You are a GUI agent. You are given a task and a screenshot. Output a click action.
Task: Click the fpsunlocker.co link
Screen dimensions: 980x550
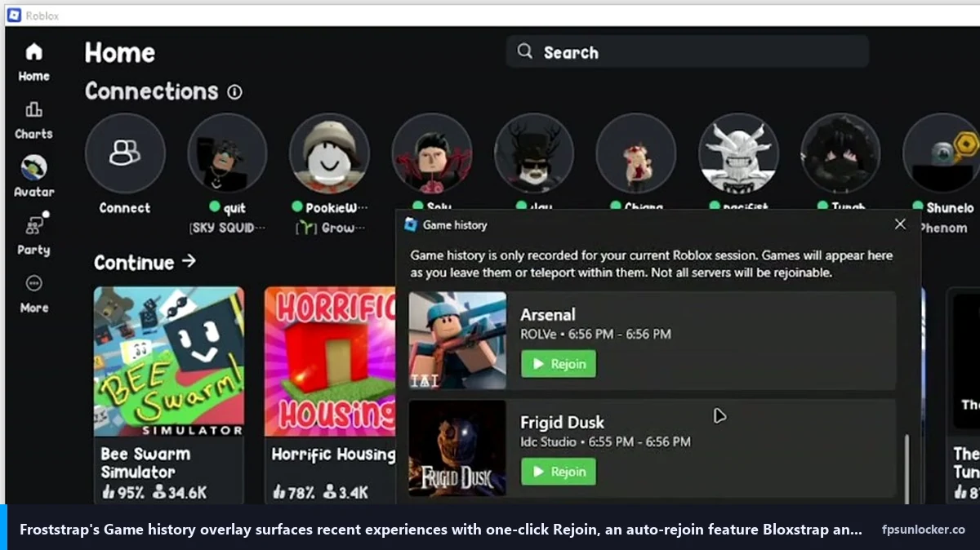(924, 530)
